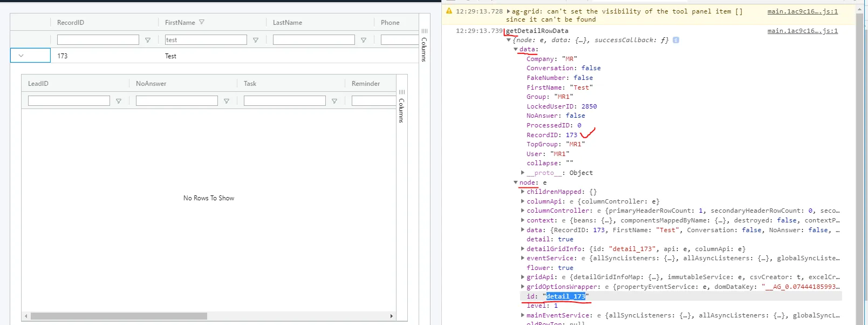Collapse the data object in console
The width and height of the screenshot is (868, 325).
click(x=516, y=49)
